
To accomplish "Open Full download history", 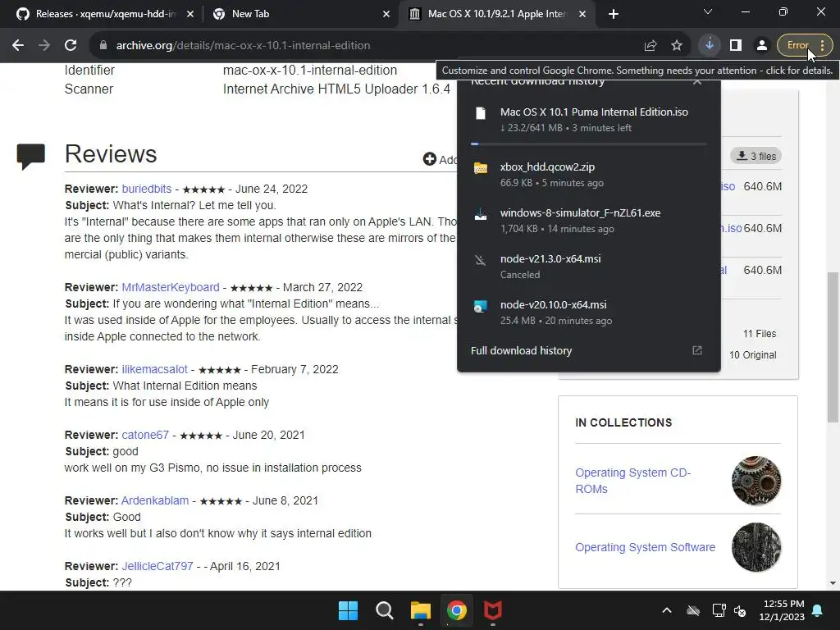I will pyautogui.click(x=588, y=350).
